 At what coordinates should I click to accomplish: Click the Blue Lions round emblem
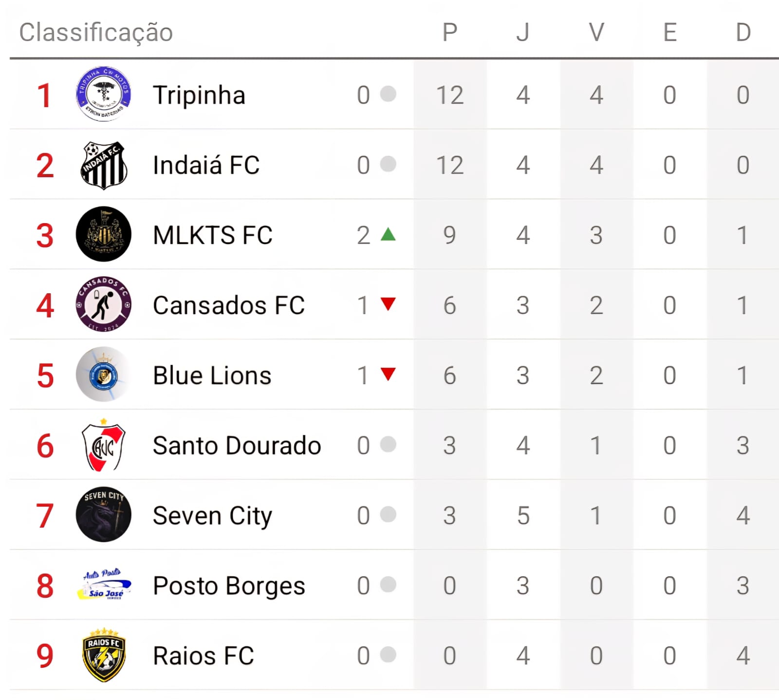103,375
